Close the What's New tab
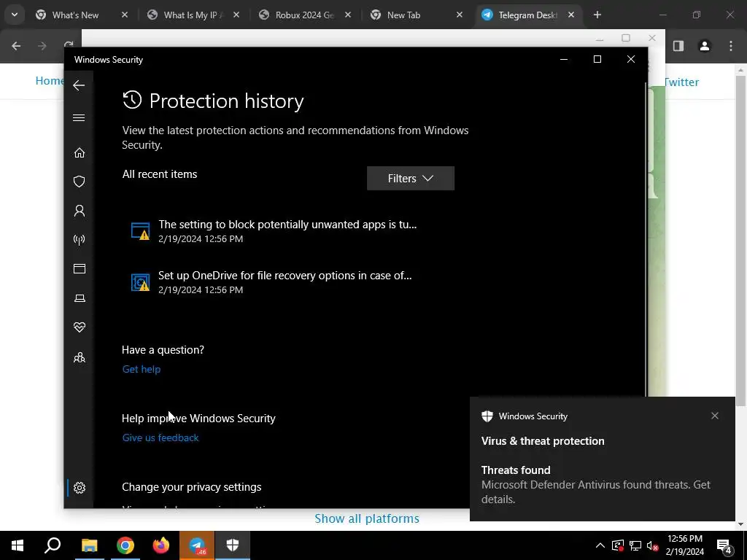Screen dimensions: 747x560 (x=124, y=15)
